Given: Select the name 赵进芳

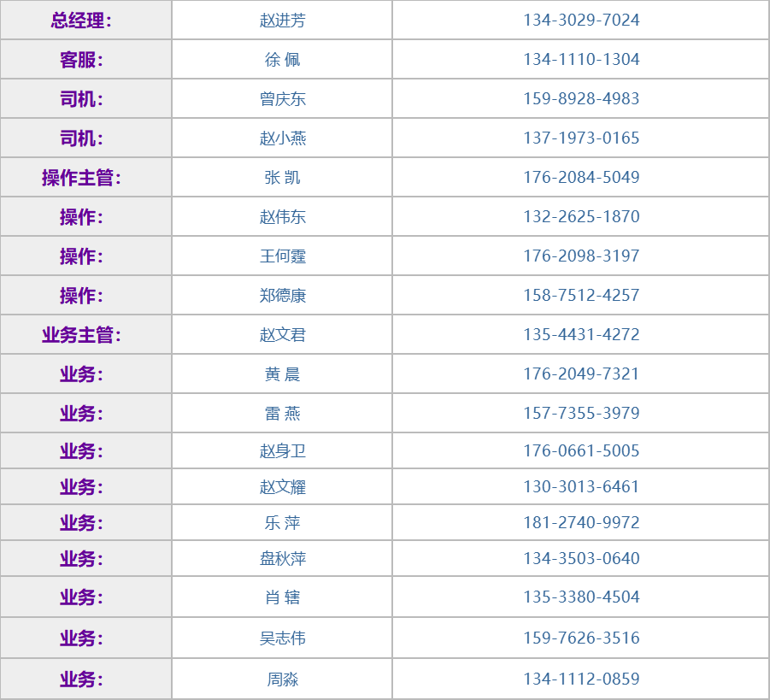Looking at the screenshot, I should click(x=282, y=20).
